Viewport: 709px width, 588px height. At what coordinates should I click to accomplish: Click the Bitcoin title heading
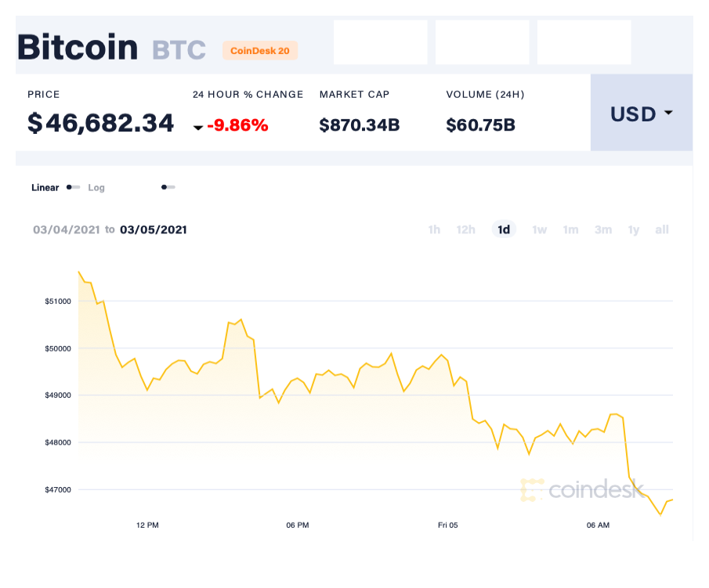point(78,48)
